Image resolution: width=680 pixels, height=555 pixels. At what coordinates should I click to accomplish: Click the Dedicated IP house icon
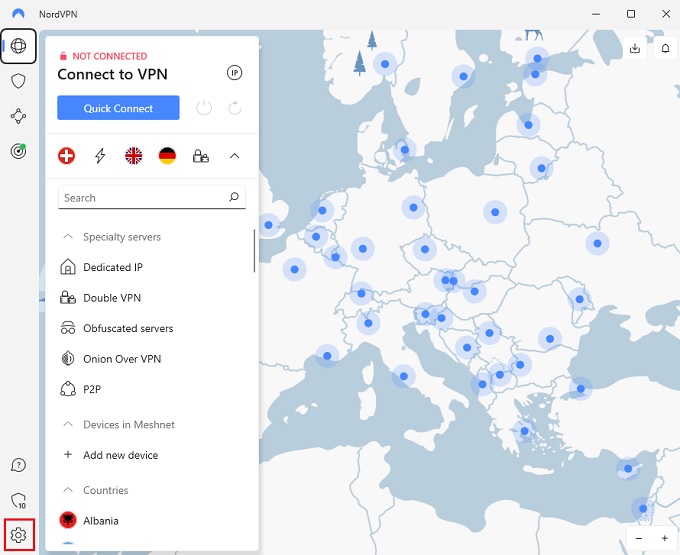tap(68, 267)
